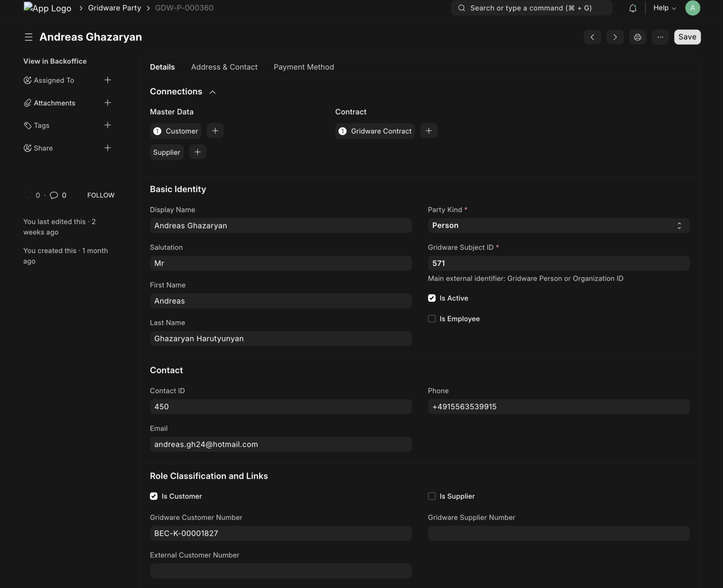This screenshot has height=588, width=723.
Task: Click the search magnifier icon
Action: click(x=461, y=8)
